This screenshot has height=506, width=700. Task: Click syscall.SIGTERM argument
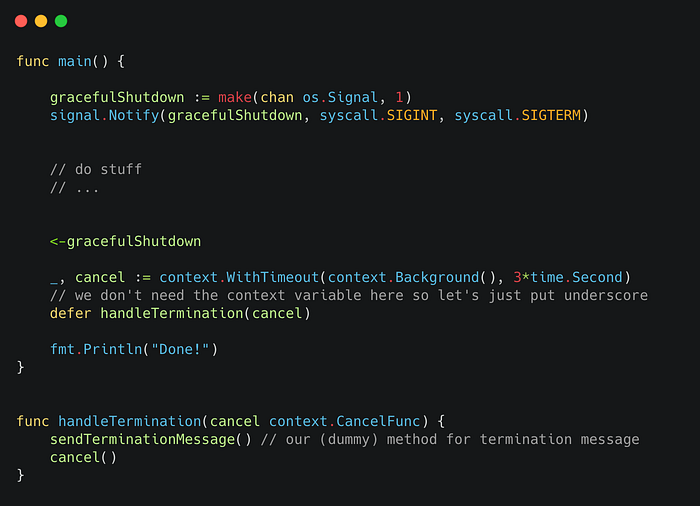click(x=518, y=115)
